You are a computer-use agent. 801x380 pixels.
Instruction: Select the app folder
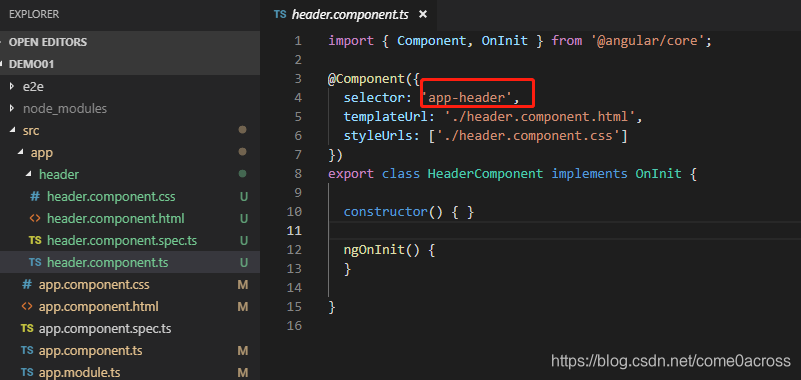pos(42,153)
